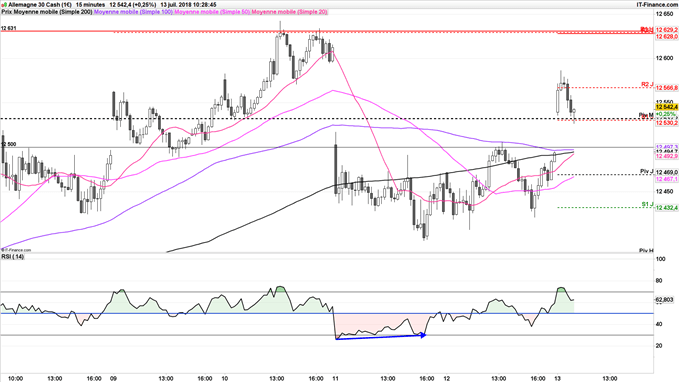Image resolution: width=679 pixels, height=382 pixels.
Task: Click the 12 542,4 (+0,25%) quote in the header
Action: [133, 5]
